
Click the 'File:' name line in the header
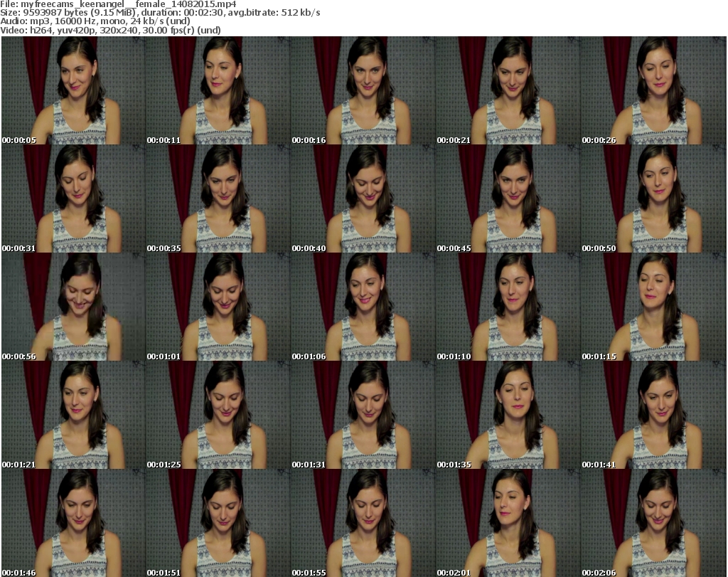[x=119, y=4]
